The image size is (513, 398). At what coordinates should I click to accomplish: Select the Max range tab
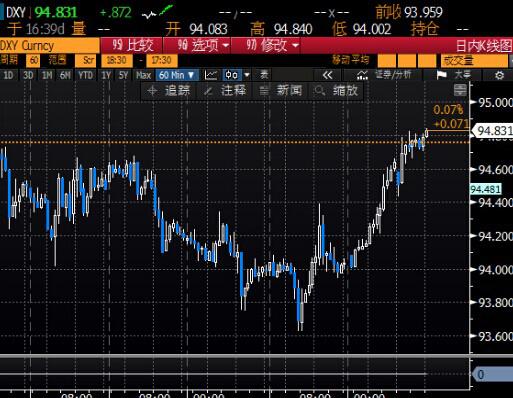click(143, 75)
